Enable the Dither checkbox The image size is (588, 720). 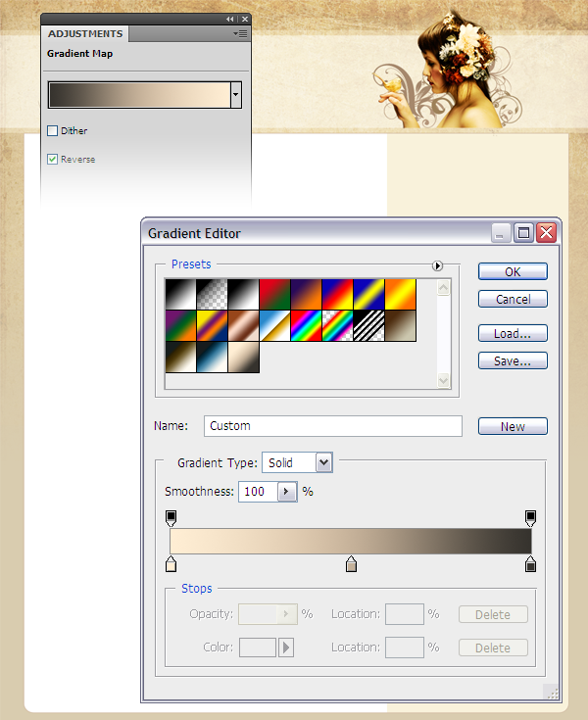[53, 131]
